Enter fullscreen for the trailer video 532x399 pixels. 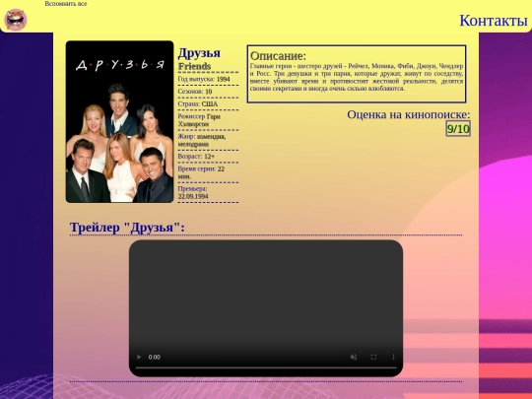373,357
